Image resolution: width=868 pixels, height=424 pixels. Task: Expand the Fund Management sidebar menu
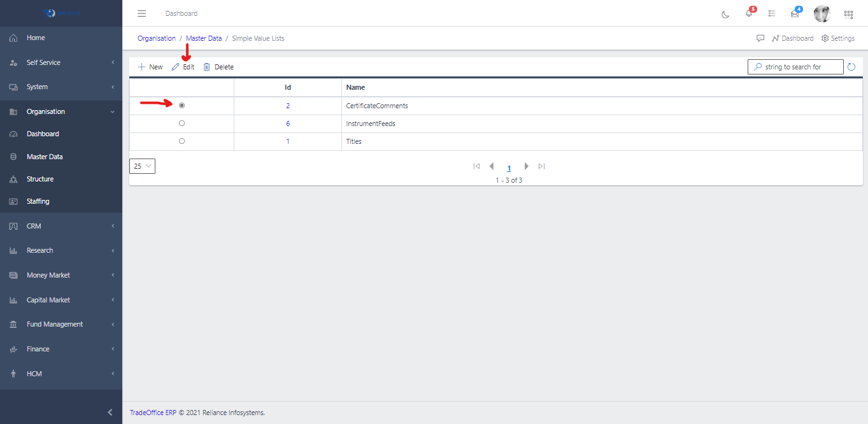click(x=61, y=324)
